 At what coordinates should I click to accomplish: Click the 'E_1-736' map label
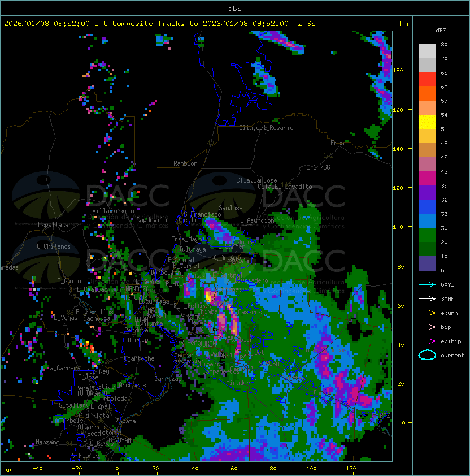point(318,167)
